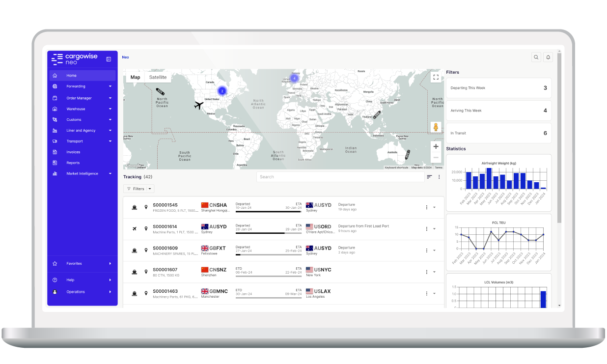Screen dimensions: 607x364
Task: Click the Neo breadcrumb link
Action: tap(126, 57)
